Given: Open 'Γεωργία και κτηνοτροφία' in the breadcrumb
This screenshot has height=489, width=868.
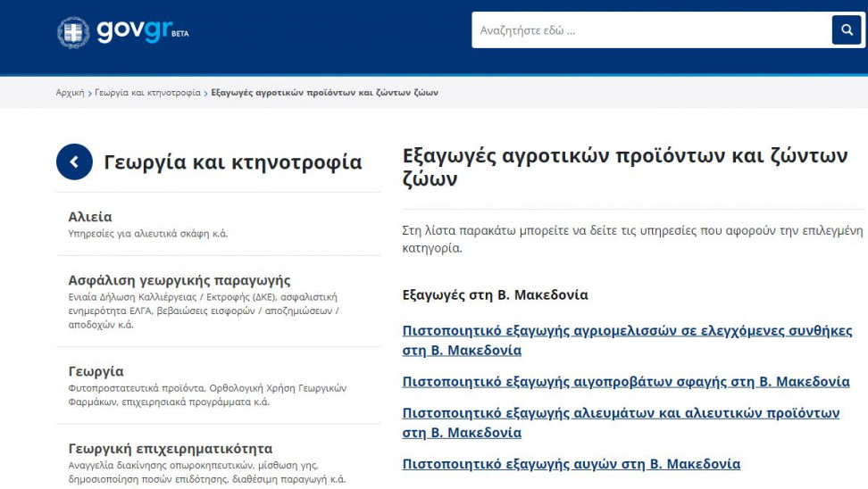Looking at the screenshot, I should pyautogui.click(x=147, y=93).
